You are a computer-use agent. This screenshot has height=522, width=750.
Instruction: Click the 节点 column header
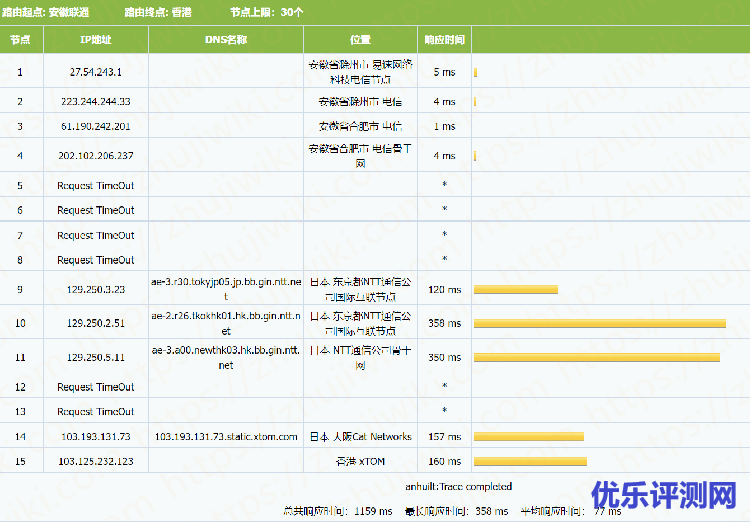click(x=20, y=40)
